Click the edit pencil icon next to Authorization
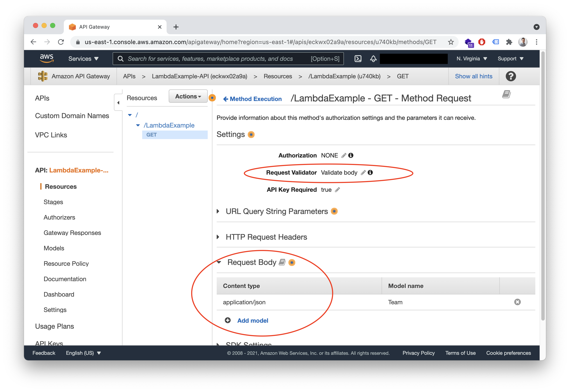The image size is (570, 392). (x=343, y=155)
